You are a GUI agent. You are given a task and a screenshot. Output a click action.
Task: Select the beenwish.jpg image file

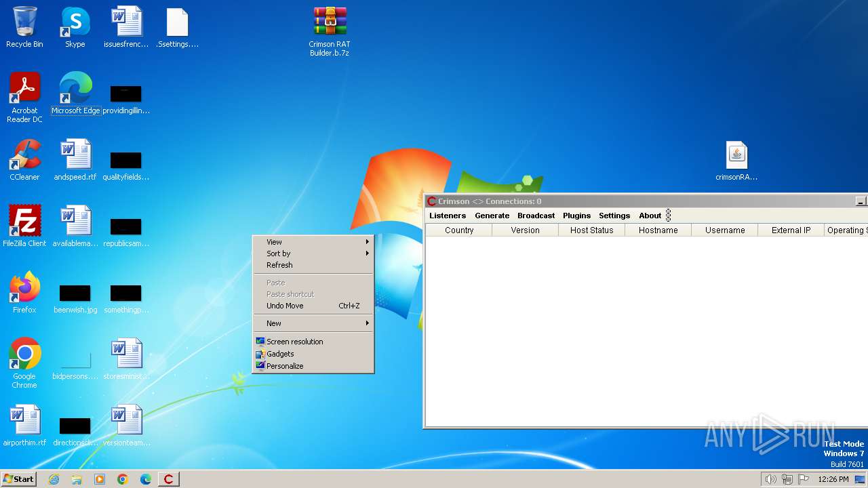(75, 298)
